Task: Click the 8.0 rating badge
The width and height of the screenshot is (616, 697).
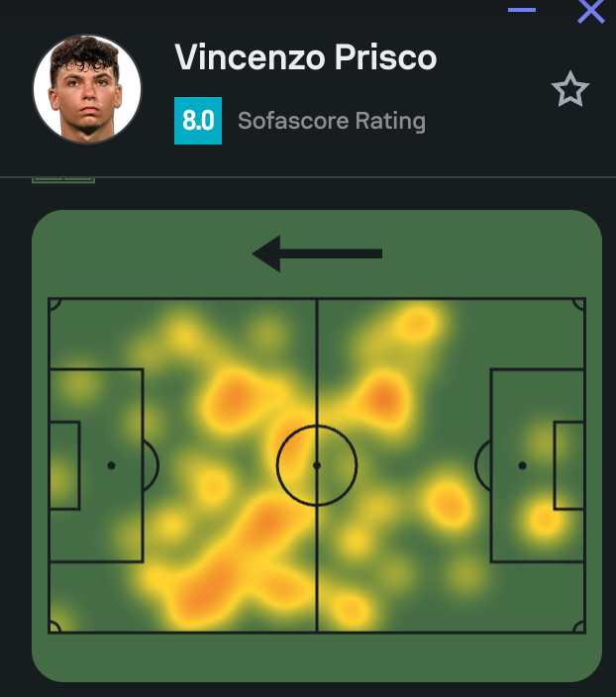Action: pyautogui.click(x=198, y=121)
